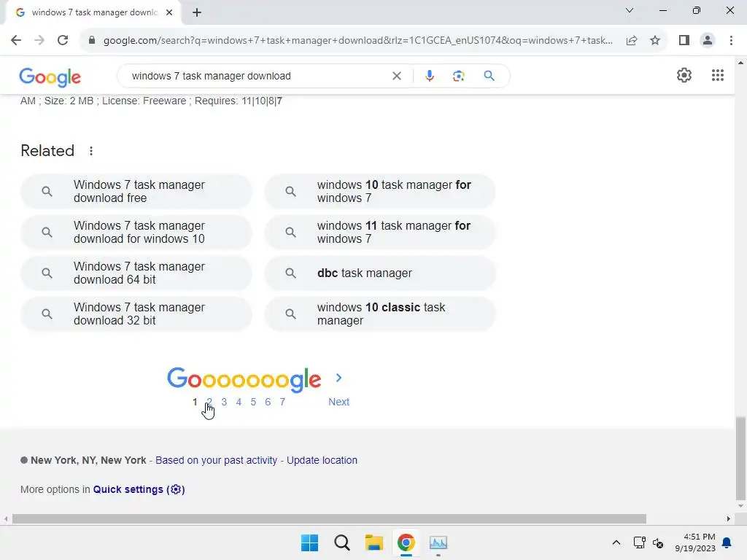Search 'download 32 bit' suggestion
747x560 pixels.
coord(136,314)
